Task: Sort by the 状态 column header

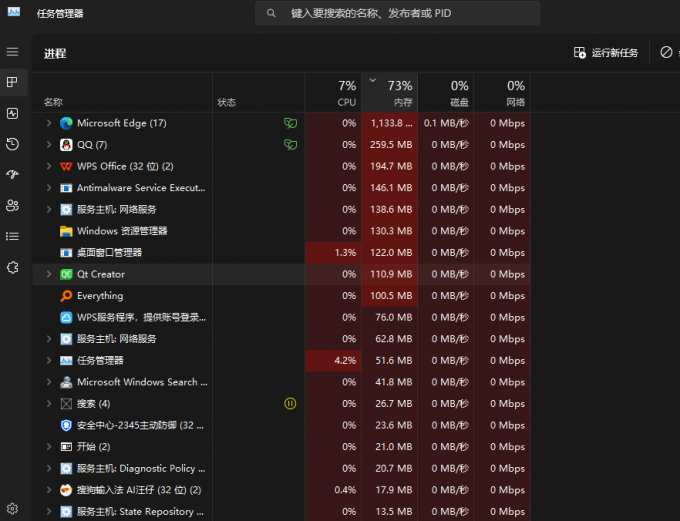Action: tap(258, 93)
